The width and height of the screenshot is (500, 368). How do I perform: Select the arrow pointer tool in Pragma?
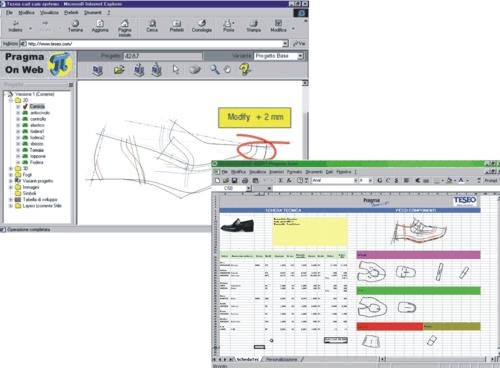[176, 69]
